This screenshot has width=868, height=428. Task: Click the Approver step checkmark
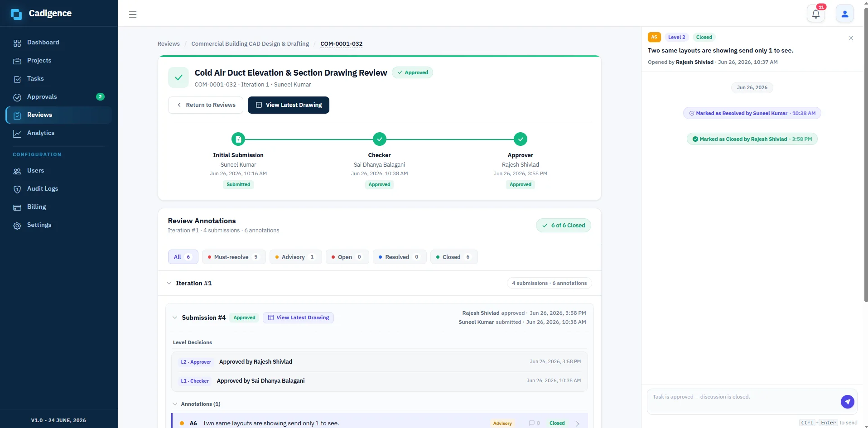pos(521,139)
